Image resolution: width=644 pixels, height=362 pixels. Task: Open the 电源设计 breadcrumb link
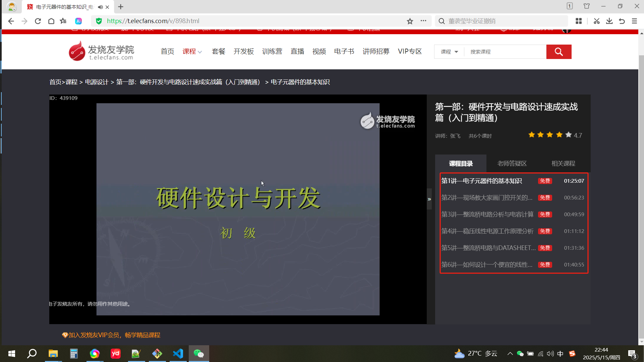click(x=97, y=82)
